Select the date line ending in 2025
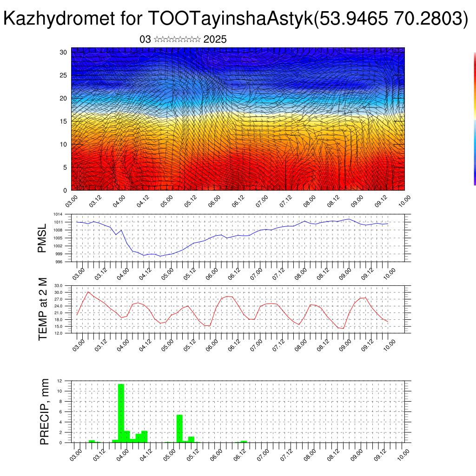476x476 pixels. [x=183, y=40]
